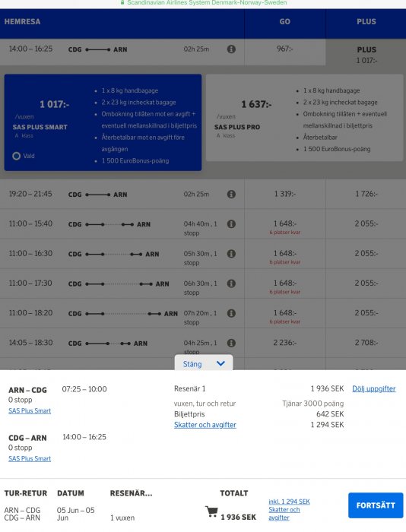Select the GO column header

(285, 22)
